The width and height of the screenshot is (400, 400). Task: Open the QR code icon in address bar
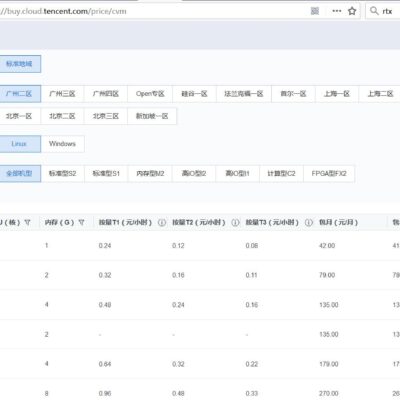(x=315, y=11)
